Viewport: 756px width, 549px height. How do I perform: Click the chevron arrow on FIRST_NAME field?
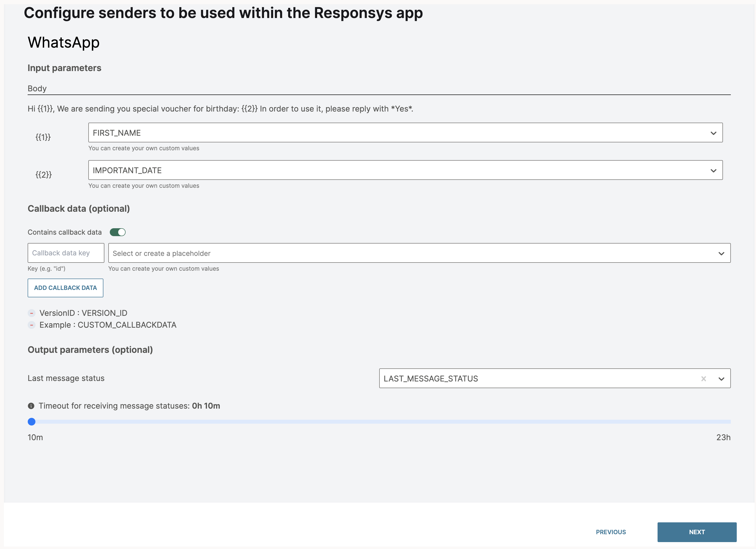pyautogui.click(x=713, y=133)
